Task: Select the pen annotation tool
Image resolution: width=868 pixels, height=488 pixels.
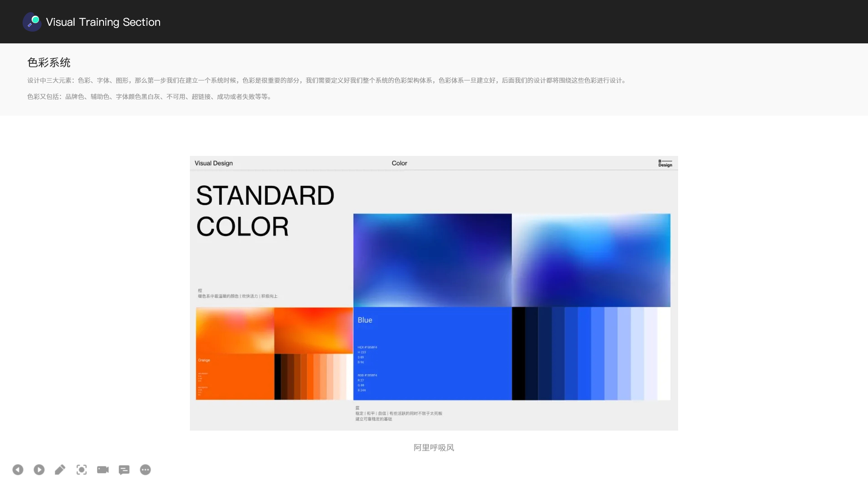Action: [60, 470]
